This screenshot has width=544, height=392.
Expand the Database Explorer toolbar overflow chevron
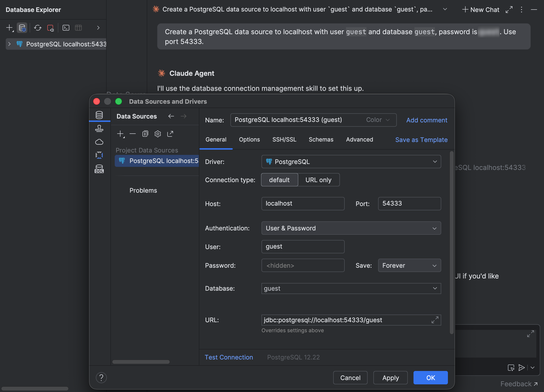tap(98, 28)
